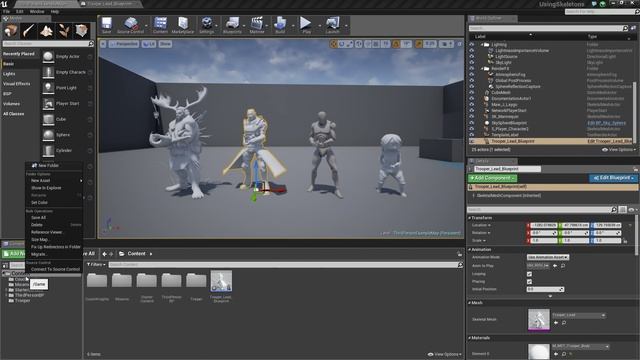Open the Perspective viewport dropdown
640x360 pixels.
click(x=124, y=44)
